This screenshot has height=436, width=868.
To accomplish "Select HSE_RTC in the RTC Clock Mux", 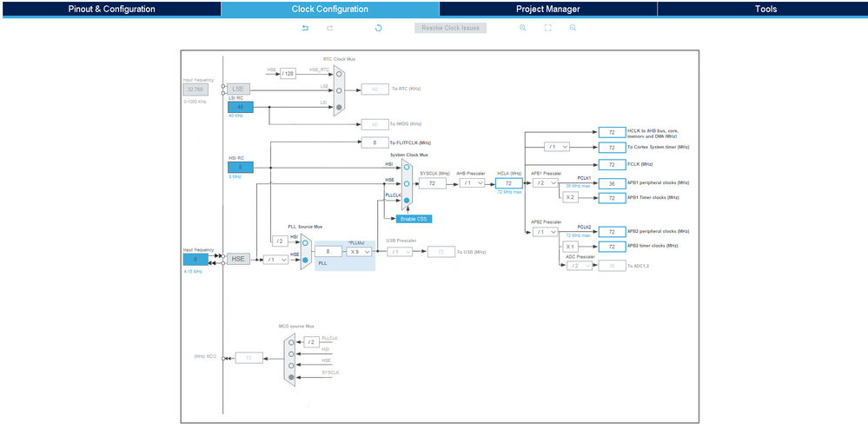I will tap(340, 74).
